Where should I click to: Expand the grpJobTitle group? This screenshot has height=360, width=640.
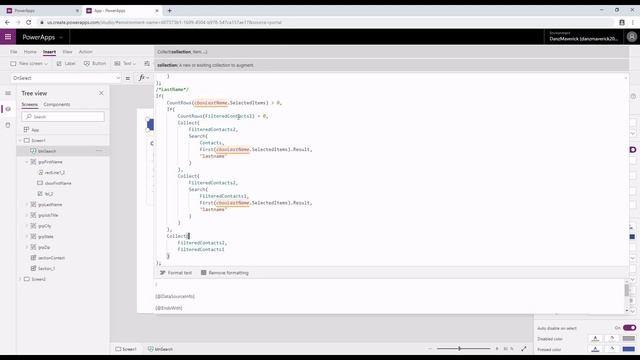[27, 215]
